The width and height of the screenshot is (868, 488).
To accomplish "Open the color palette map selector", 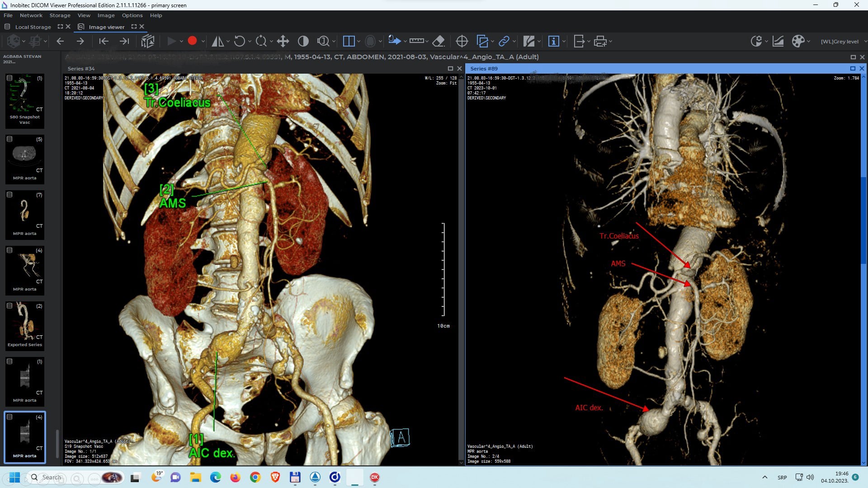I will click(x=798, y=41).
